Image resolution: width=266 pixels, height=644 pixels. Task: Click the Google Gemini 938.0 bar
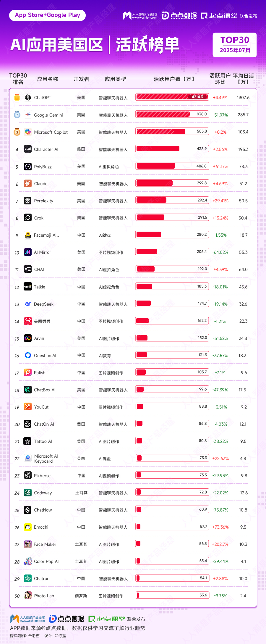pos(172,114)
